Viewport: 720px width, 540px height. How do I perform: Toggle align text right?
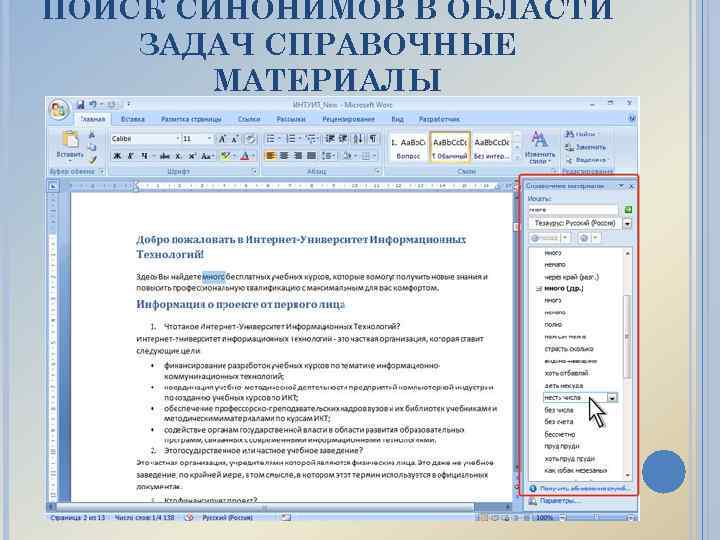[x=298, y=157]
